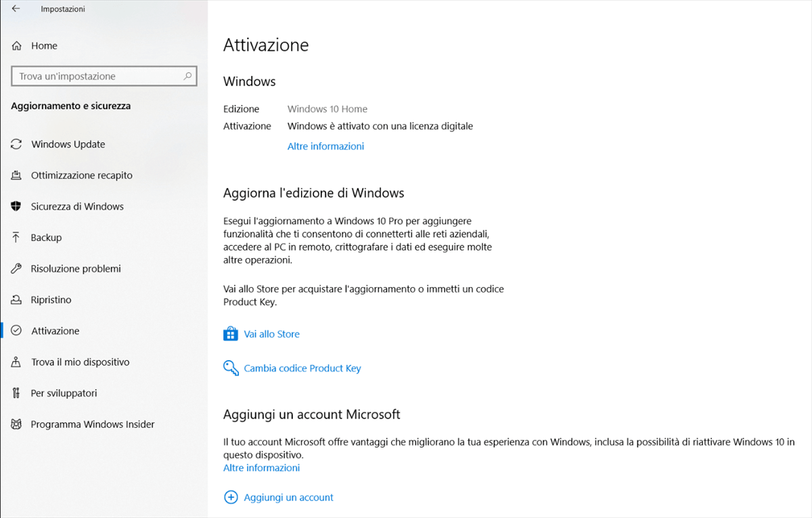
Task: Click the search magnifier icon
Action: coord(188,77)
